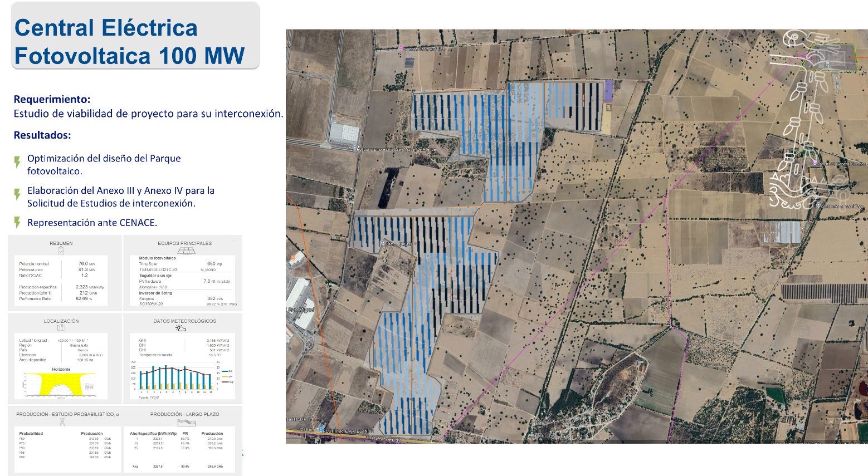Click the Avg row in the LARGO PLAZO table
868x476 pixels.
coord(177,467)
